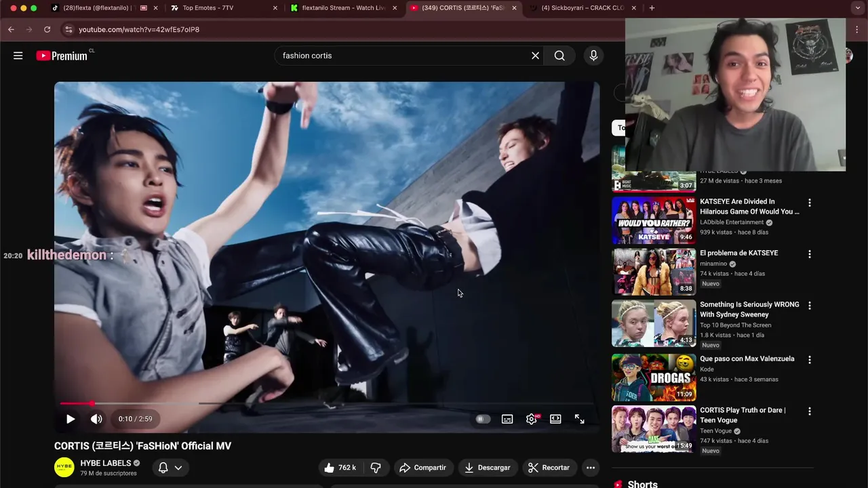Open Top 10 Beyond The Screen channel
This screenshot has height=488, width=868.
tap(735, 325)
